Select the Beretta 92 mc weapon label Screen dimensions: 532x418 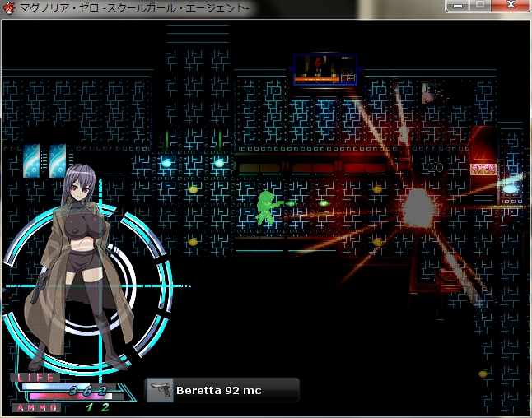click(218, 391)
